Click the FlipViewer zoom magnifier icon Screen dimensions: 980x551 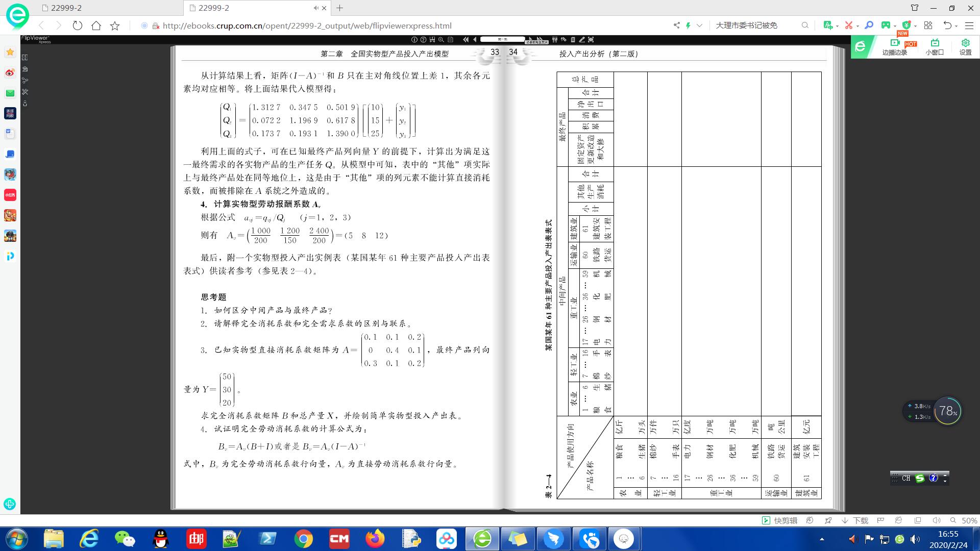(x=441, y=39)
